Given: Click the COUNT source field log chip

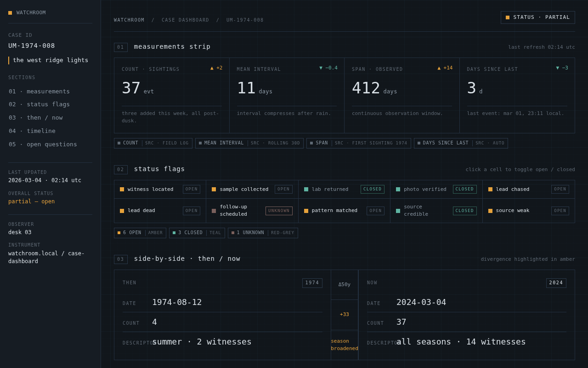Looking at the screenshot, I should (x=153, y=143).
